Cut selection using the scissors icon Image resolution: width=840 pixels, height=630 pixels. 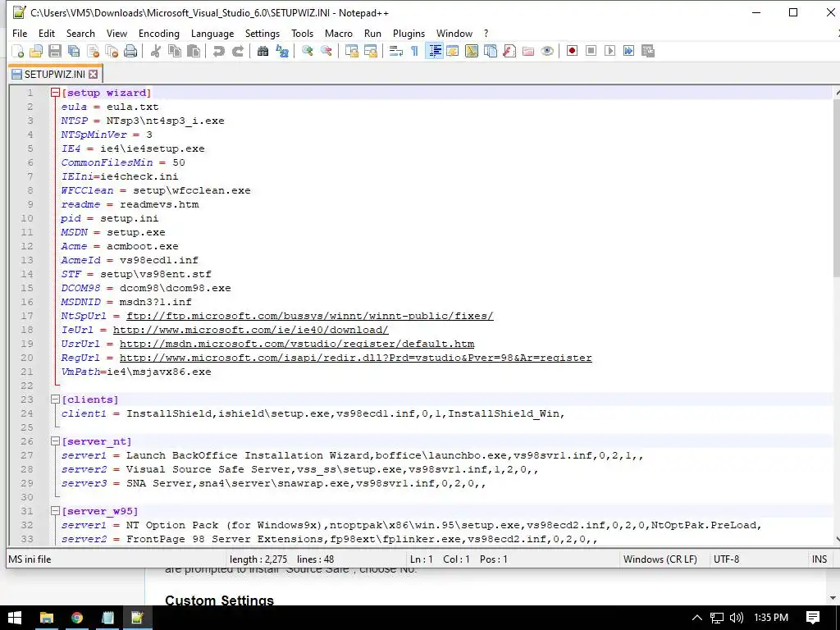click(155, 51)
